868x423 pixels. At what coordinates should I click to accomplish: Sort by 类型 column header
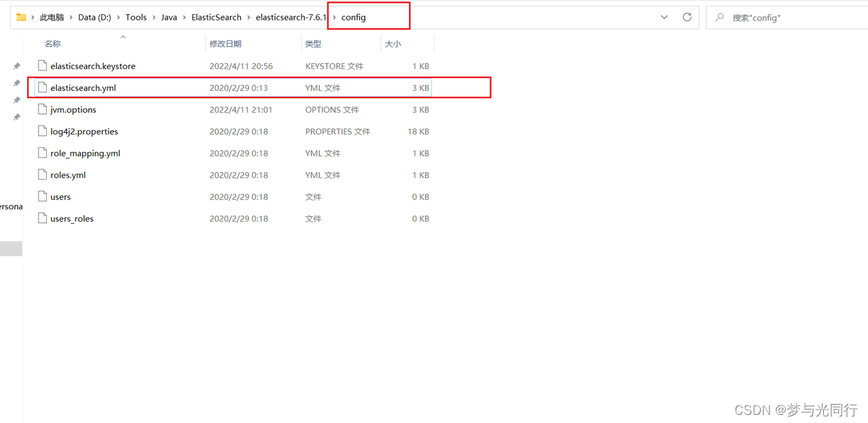[x=313, y=43]
